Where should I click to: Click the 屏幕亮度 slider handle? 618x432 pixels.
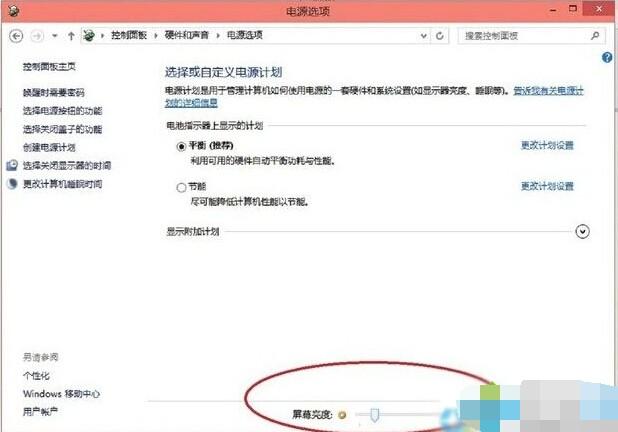click(x=374, y=412)
